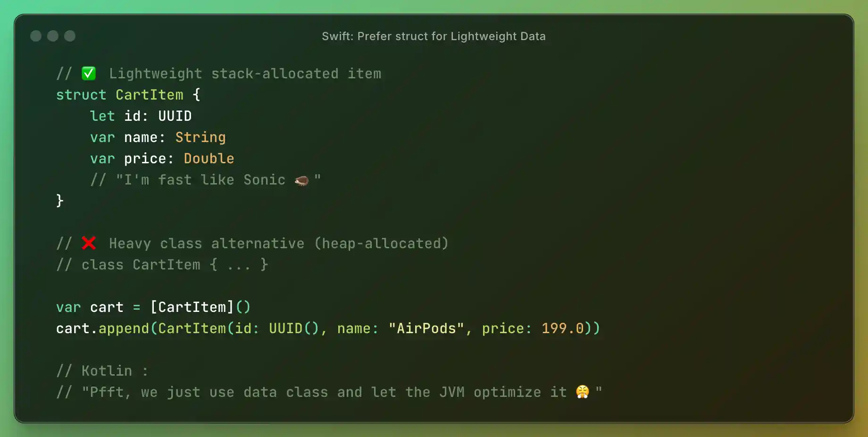Image resolution: width=868 pixels, height=437 pixels.
Task: Click the huffing face emoji in Kotlin comment
Action: [x=583, y=392]
